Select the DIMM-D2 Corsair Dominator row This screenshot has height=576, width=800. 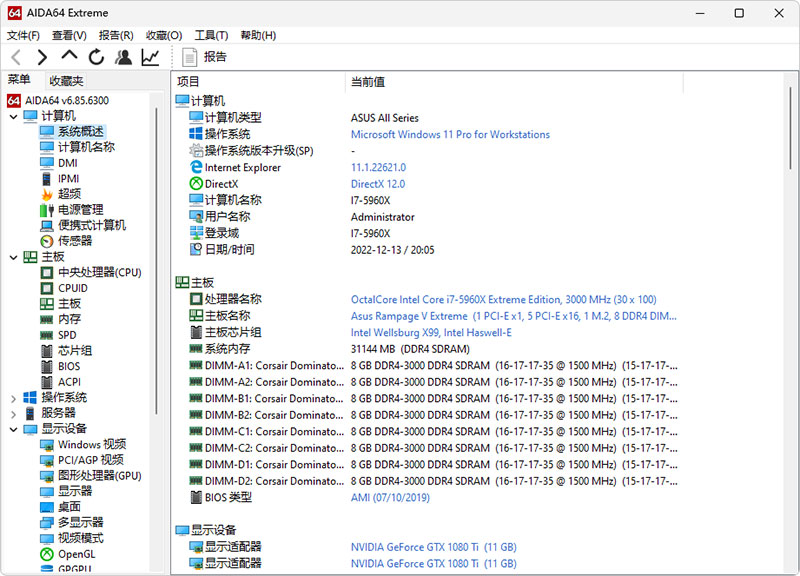tap(433, 481)
